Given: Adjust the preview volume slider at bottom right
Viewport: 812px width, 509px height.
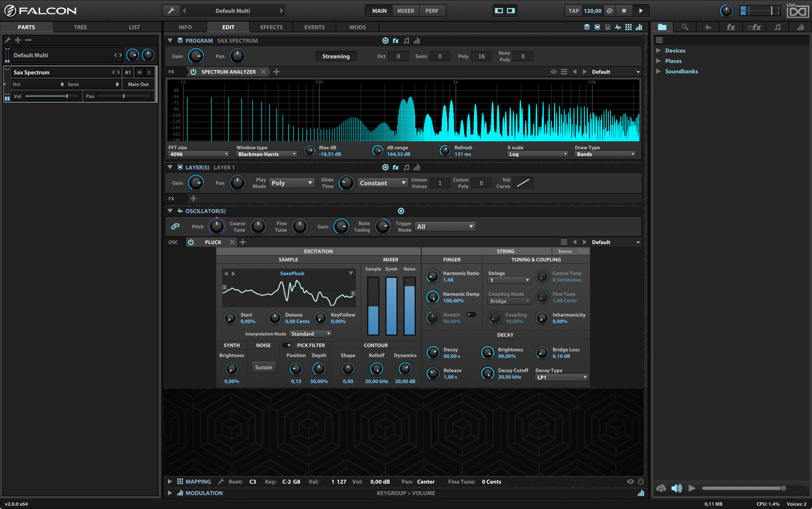Looking at the screenshot, I should coord(753,488).
